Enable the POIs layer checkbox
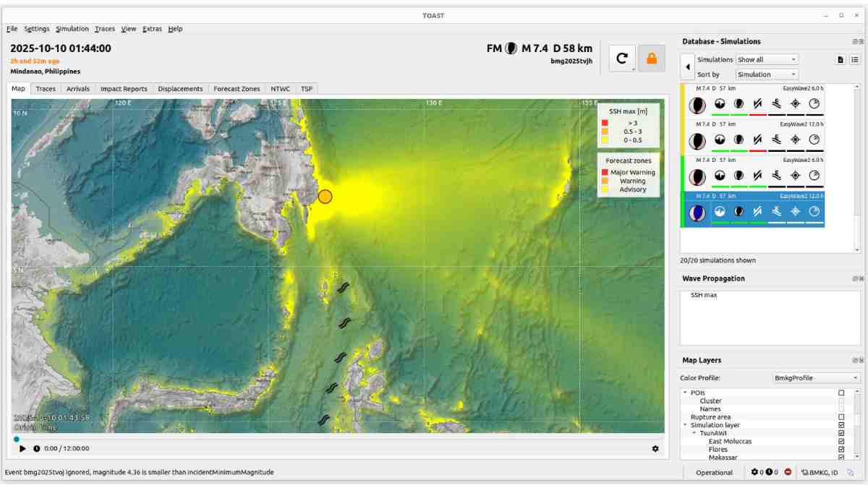 click(841, 393)
